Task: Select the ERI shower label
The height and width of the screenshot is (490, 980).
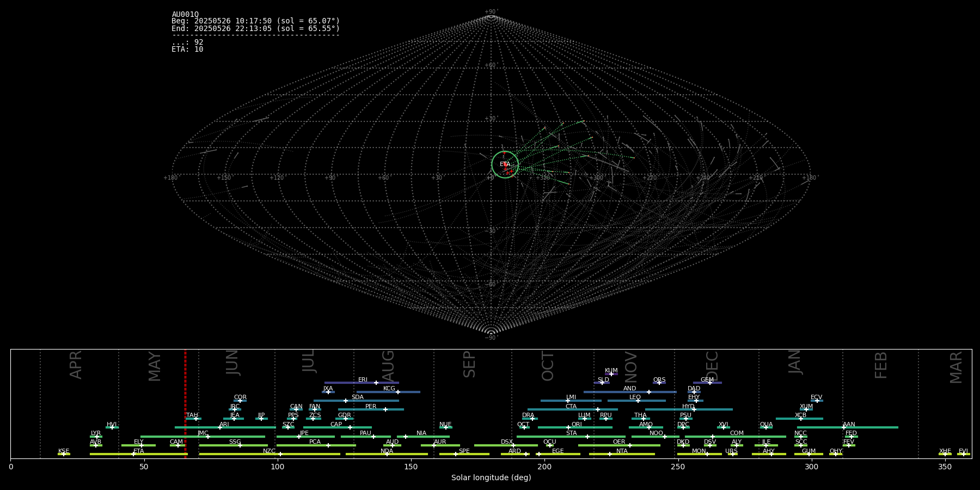Action: pos(363,380)
